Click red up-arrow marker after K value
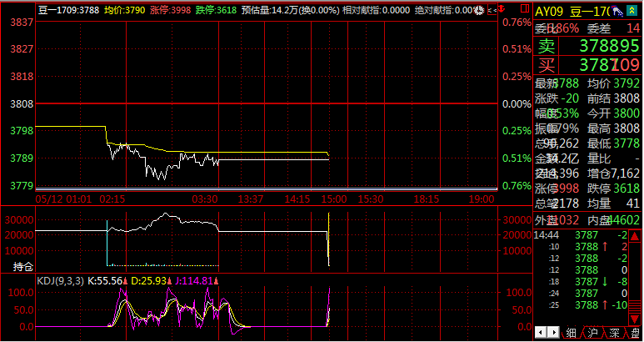The image size is (644, 342). pyautogui.click(x=126, y=281)
